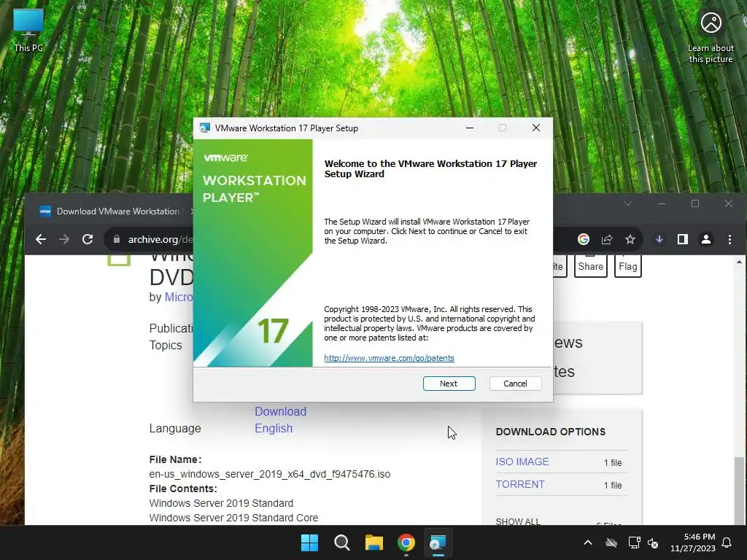This screenshot has width=747, height=560.
Task: Click the lock icon in address bar
Action: click(116, 239)
